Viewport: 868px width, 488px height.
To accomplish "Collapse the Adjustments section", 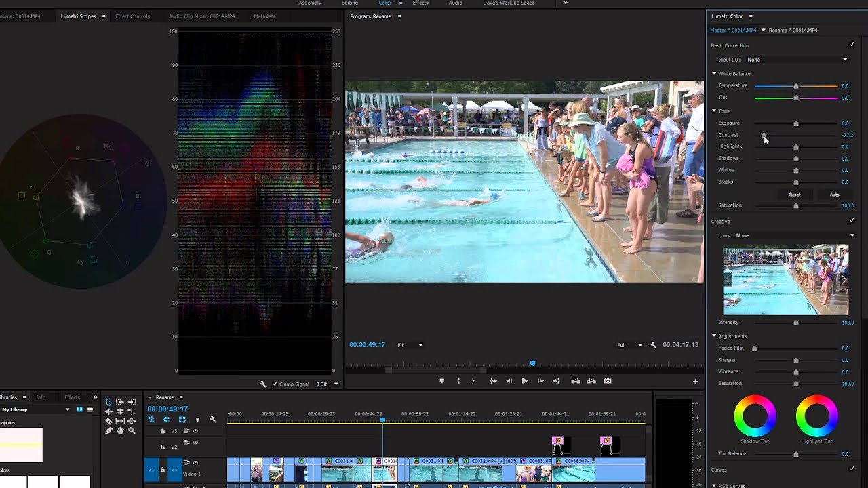I will 714,335.
